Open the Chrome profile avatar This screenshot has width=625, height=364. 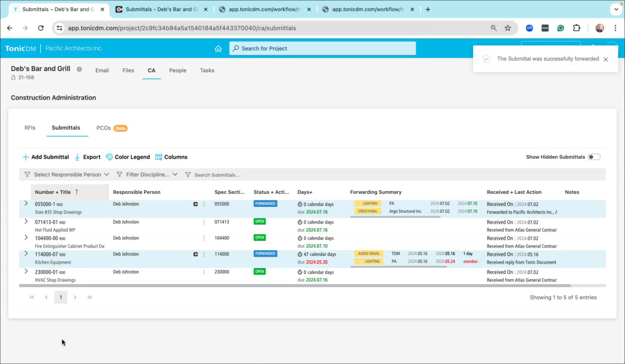point(600,28)
